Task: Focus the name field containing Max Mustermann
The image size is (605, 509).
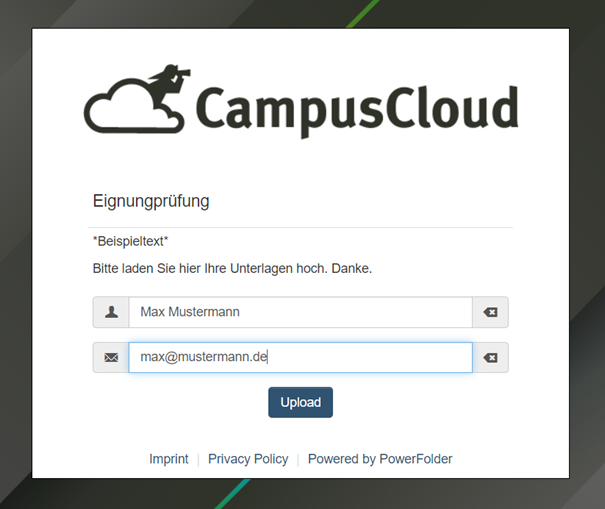Action: [x=300, y=312]
